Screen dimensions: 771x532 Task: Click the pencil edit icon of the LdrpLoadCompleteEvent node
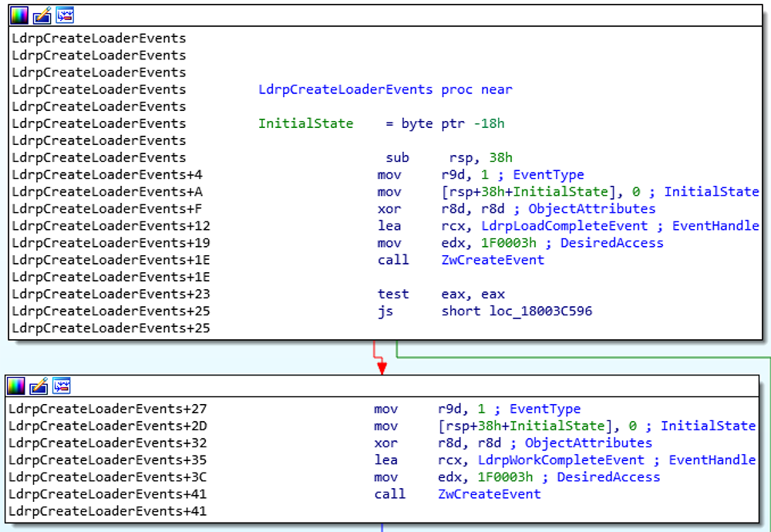(42, 16)
